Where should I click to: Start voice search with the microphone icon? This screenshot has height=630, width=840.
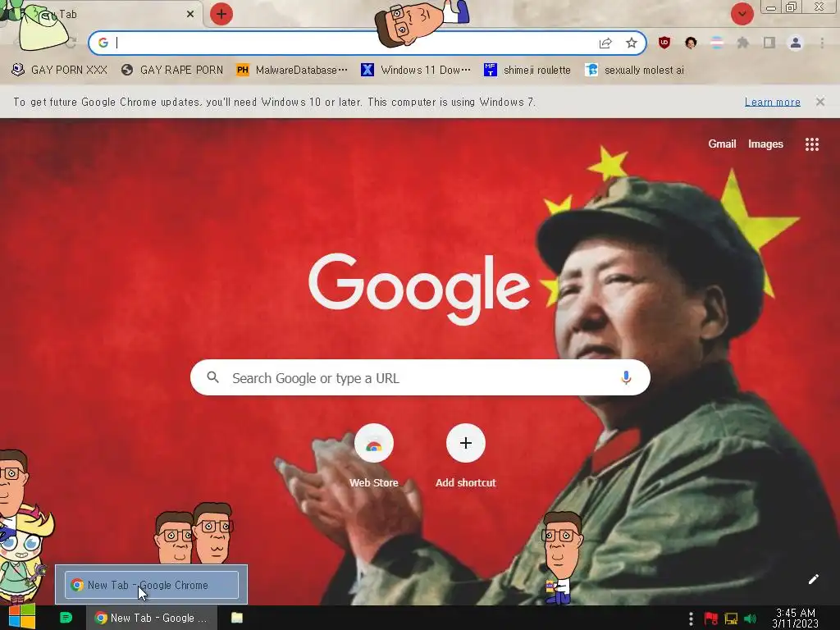pyautogui.click(x=626, y=377)
